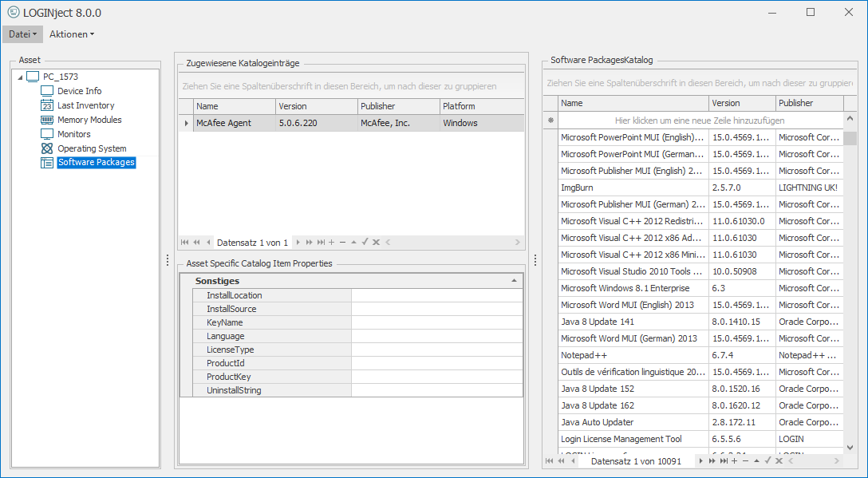Click the new row placeholder in catalog
Viewport: 868px width, 478px height.
(x=700, y=120)
